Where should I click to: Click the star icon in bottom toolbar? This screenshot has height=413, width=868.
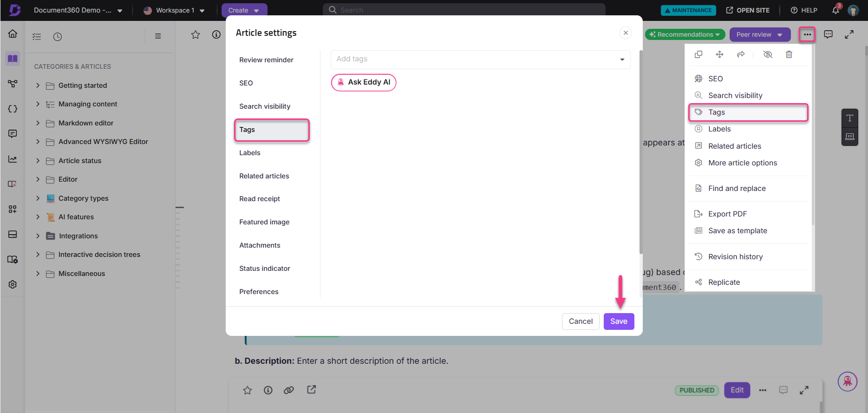(248, 390)
